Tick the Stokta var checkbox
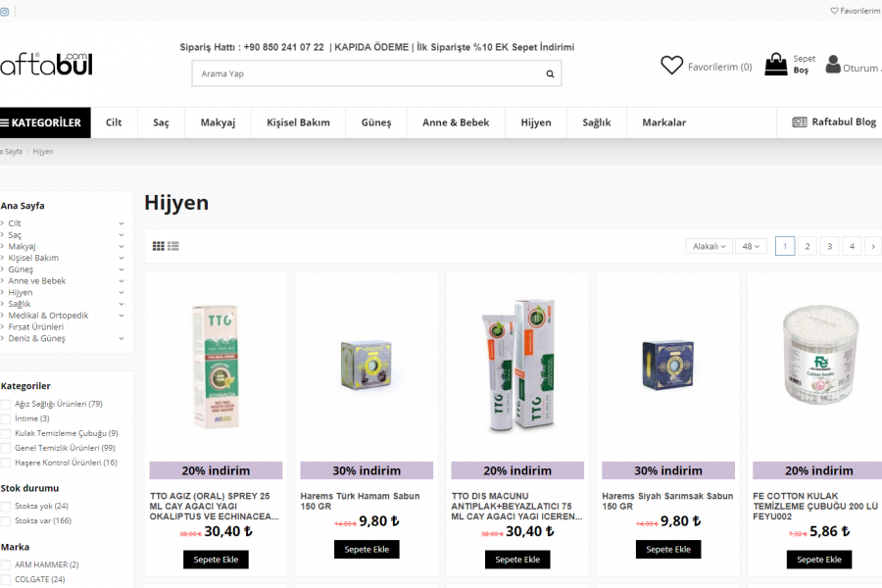The width and height of the screenshot is (882, 588). (6, 521)
